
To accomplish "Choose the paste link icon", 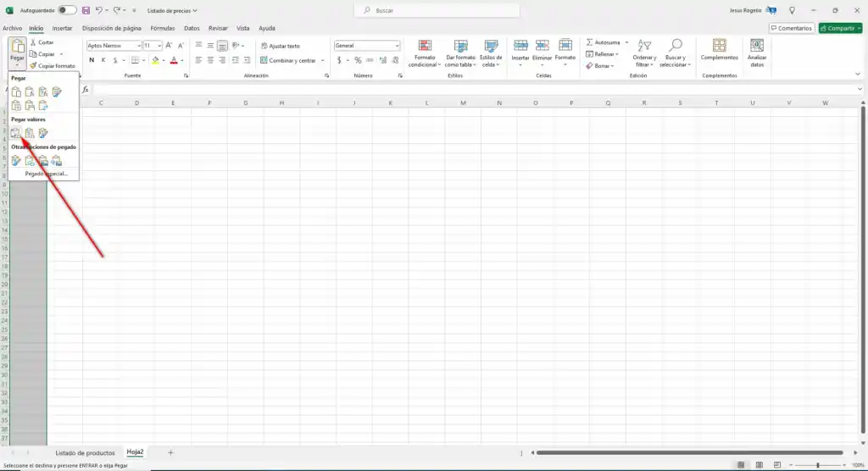I will pyautogui.click(x=30, y=160).
